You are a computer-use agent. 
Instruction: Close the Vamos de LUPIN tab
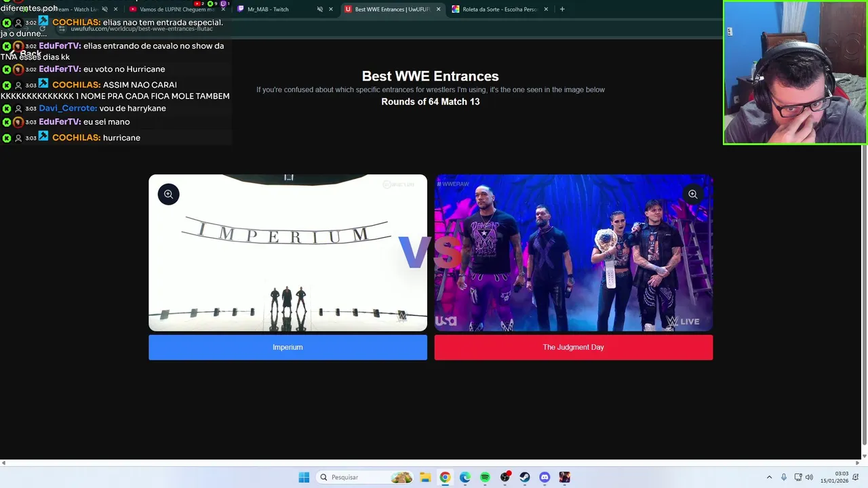(x=223, y=9)
